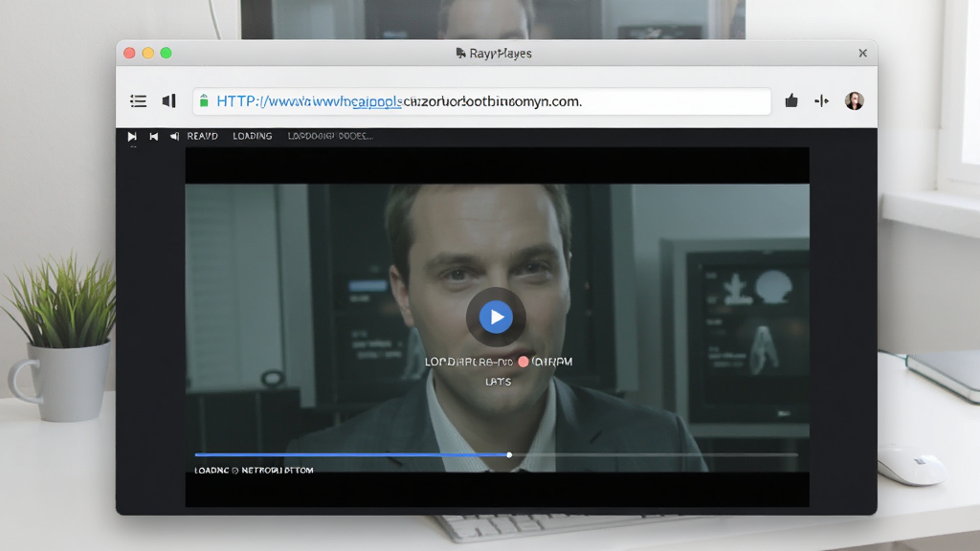Click the green lock icon in address bar
This screenshot has height=551, width=980.
pos(204,100)
